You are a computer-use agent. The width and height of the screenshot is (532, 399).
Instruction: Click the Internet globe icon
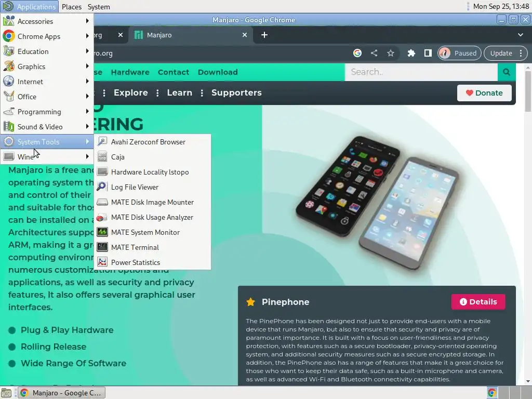(9, 82)
